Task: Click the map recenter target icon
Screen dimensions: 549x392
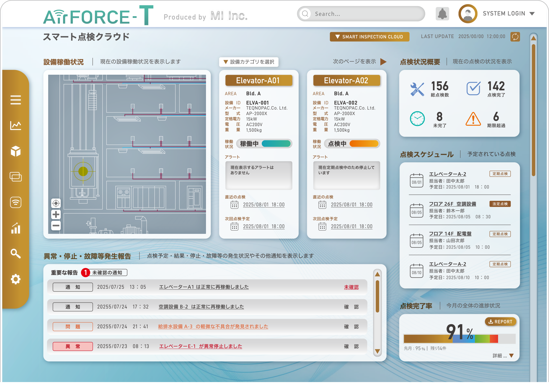Action: pos(56,203)
